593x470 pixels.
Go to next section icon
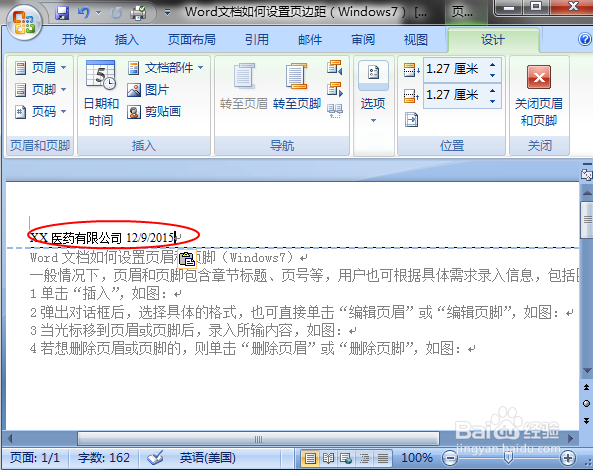[x=335, y=90]
